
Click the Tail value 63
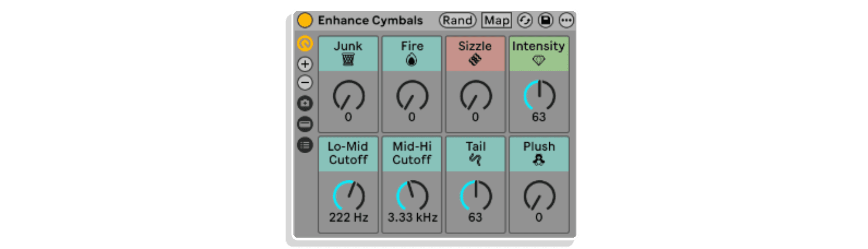click(475, 217)
